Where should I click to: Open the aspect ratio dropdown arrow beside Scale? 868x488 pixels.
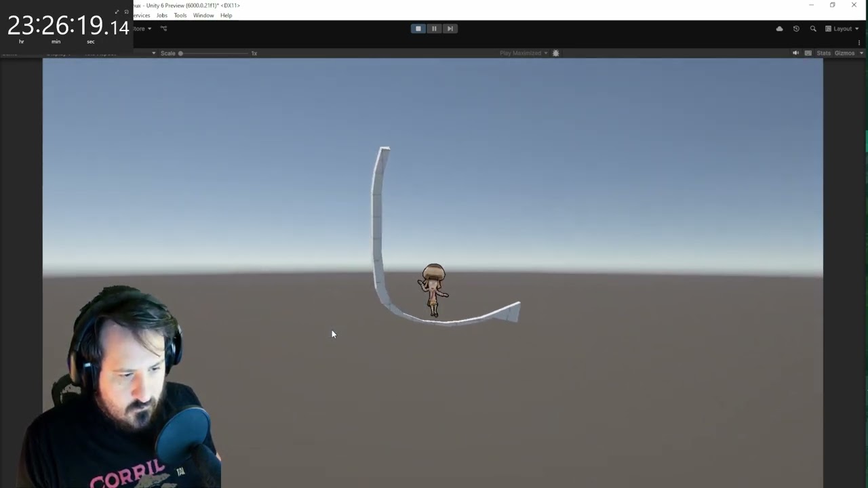coord(154,53)
